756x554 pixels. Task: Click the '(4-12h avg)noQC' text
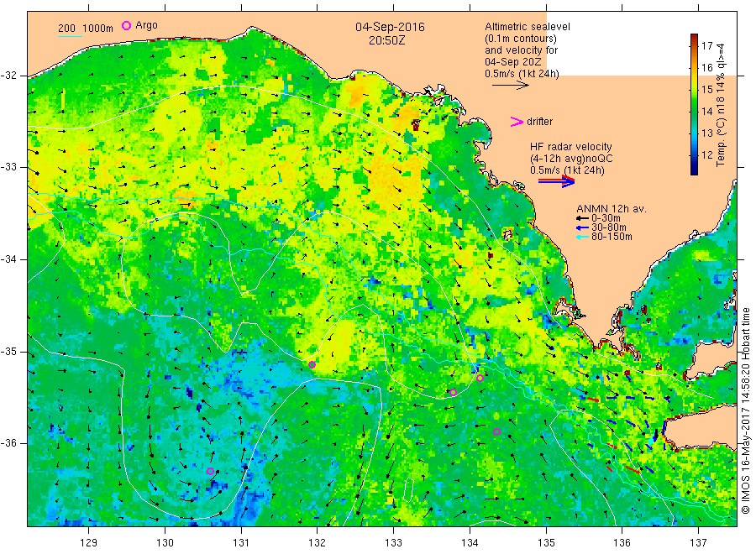(x=571, y=159)
